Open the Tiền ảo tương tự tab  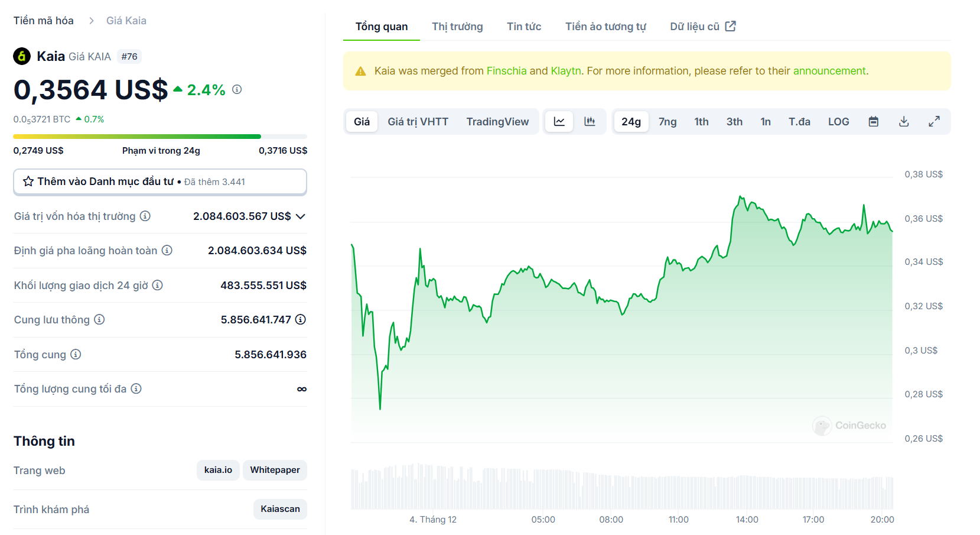coord(605,27)
